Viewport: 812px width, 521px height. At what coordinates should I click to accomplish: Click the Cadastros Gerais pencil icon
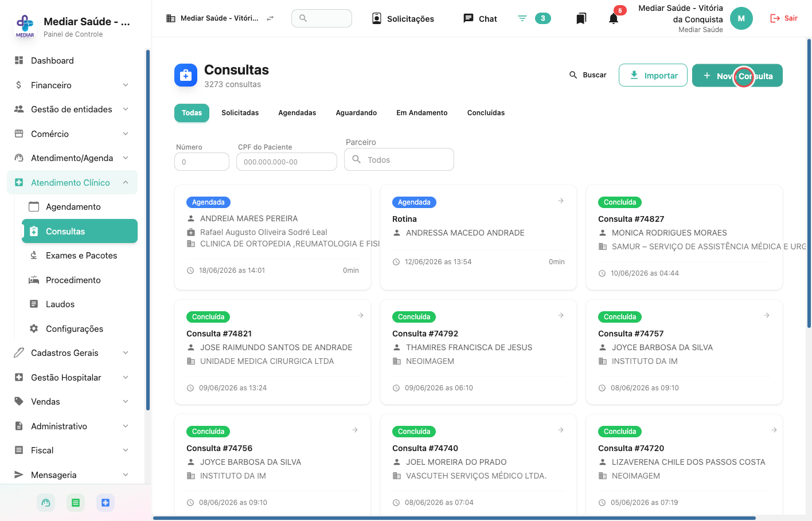19,352
